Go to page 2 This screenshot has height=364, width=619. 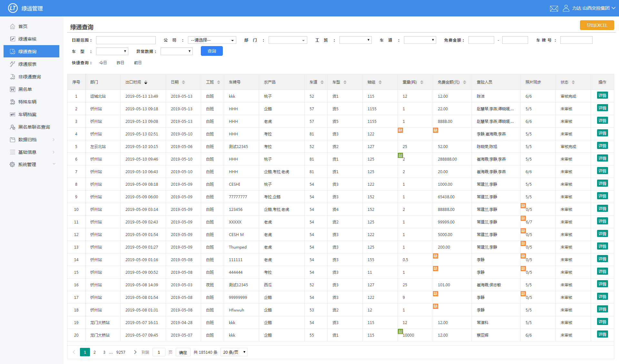point(94,352)
